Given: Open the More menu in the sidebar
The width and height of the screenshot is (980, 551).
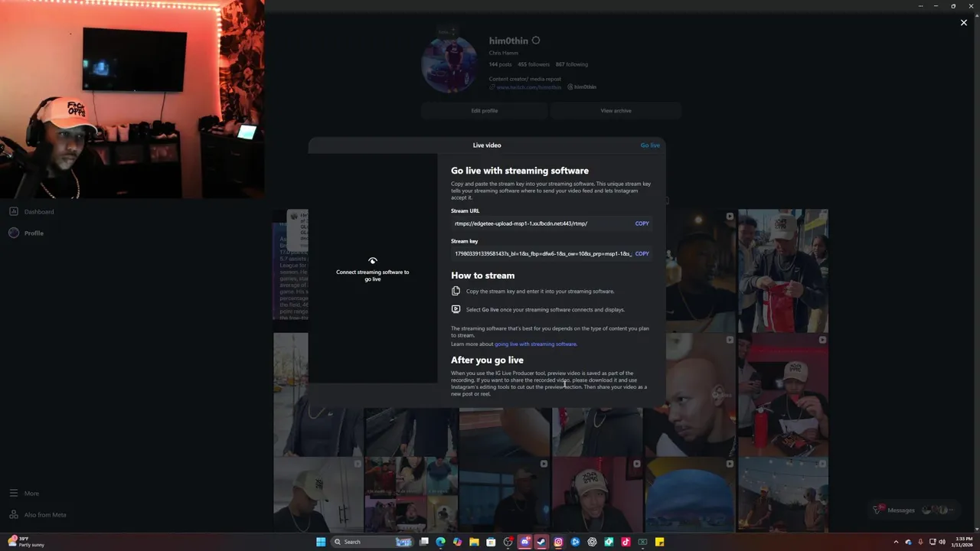Looking at the screenshot, I should point(23,494).
